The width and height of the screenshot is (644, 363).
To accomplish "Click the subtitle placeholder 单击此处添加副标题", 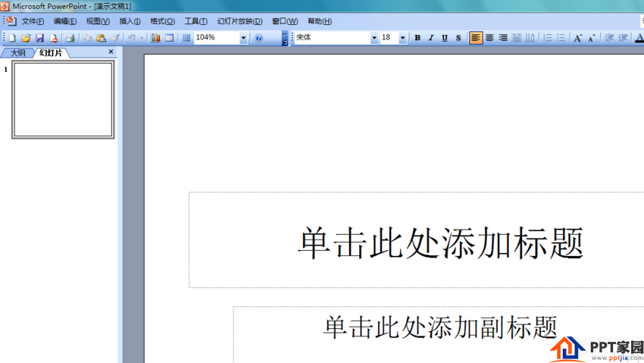I will 440,327.
